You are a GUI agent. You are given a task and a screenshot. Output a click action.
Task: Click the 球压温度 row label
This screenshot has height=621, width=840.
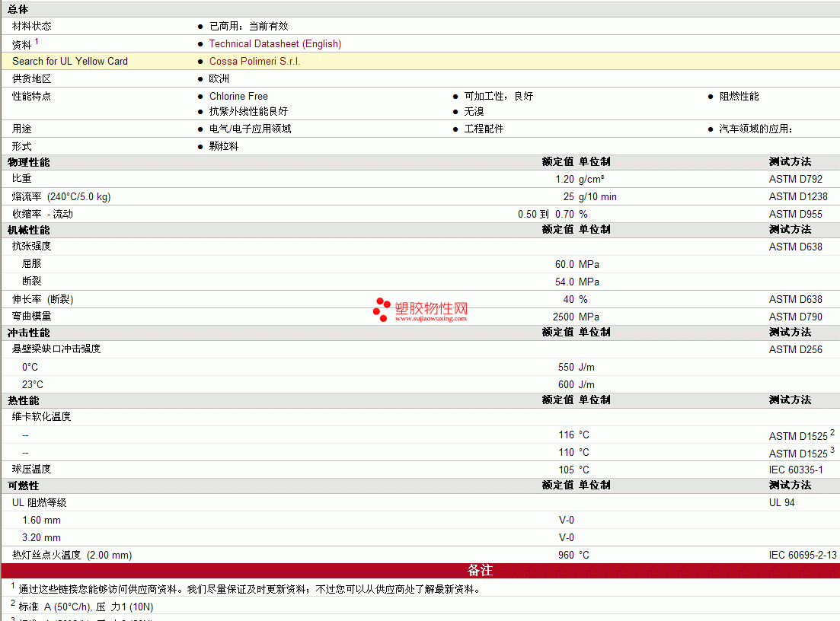[x=32, y=470]
